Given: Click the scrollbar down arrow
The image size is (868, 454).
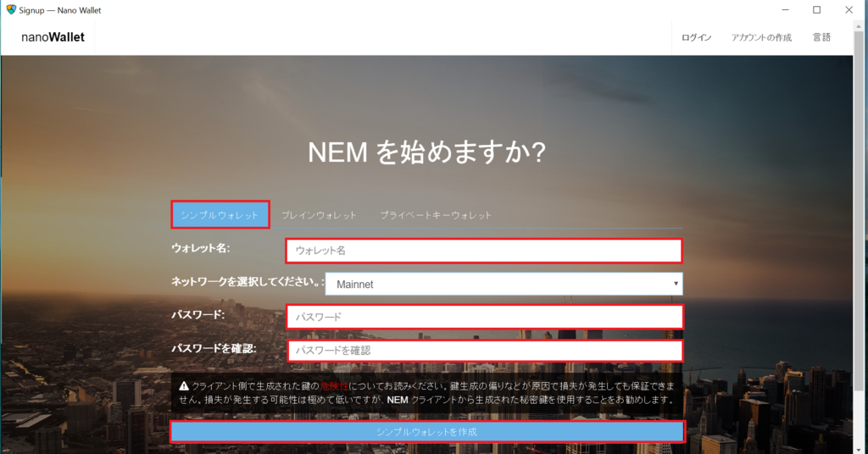Looking at the screenshot, I should point(860,449).
